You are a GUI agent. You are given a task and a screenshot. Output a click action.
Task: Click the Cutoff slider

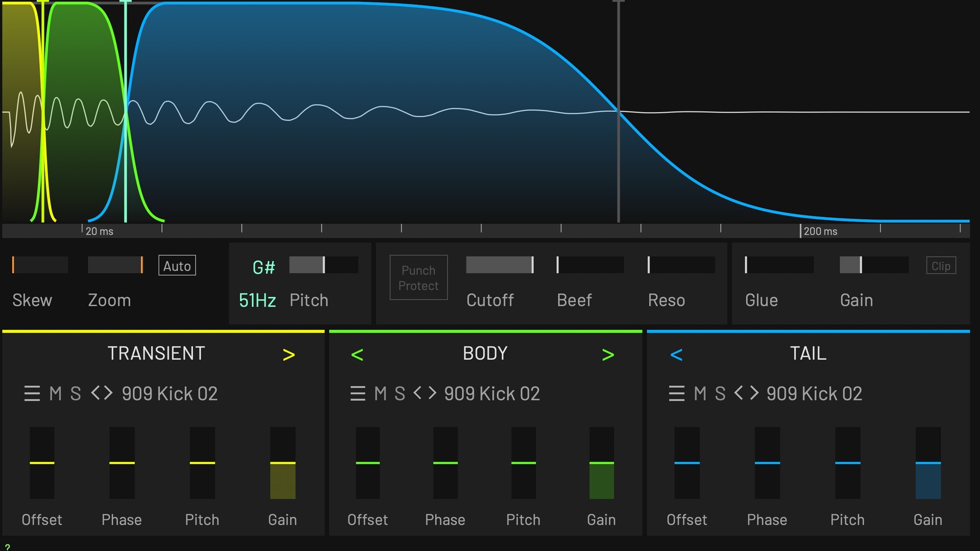coord(499,265)
